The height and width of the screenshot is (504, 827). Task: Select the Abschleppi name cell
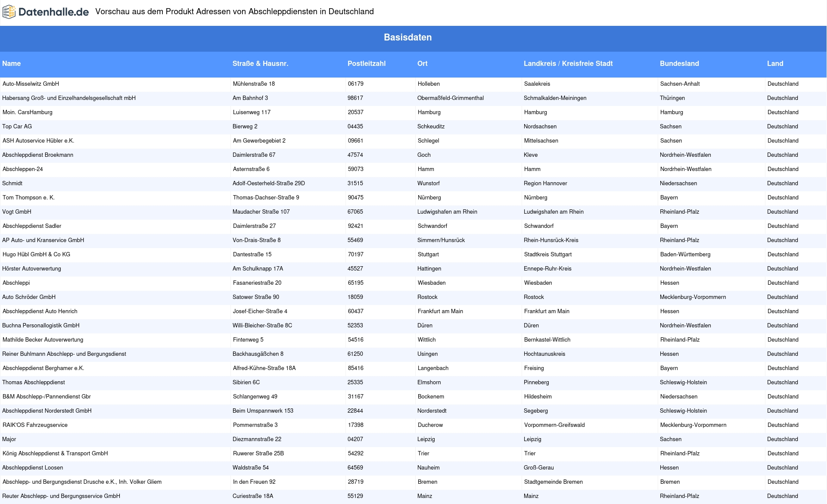[x=16, y=283]
